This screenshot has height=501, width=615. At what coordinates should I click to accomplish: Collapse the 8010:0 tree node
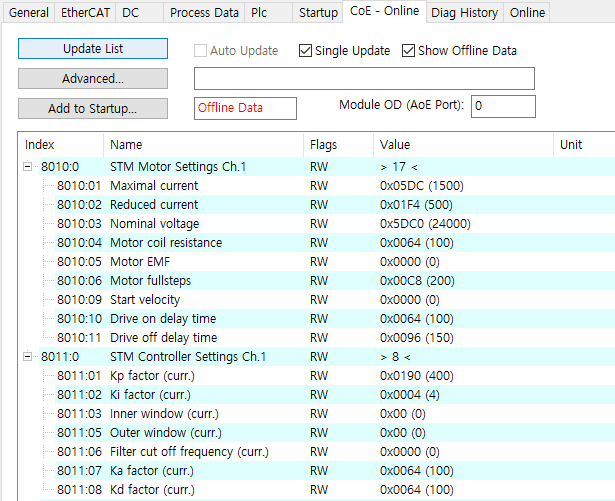click(27, 167)
